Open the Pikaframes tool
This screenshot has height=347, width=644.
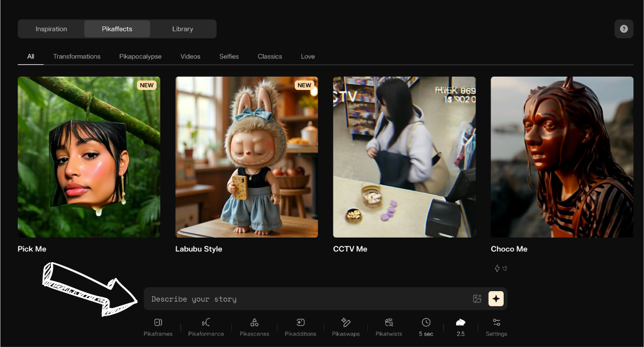pos(158,328)
